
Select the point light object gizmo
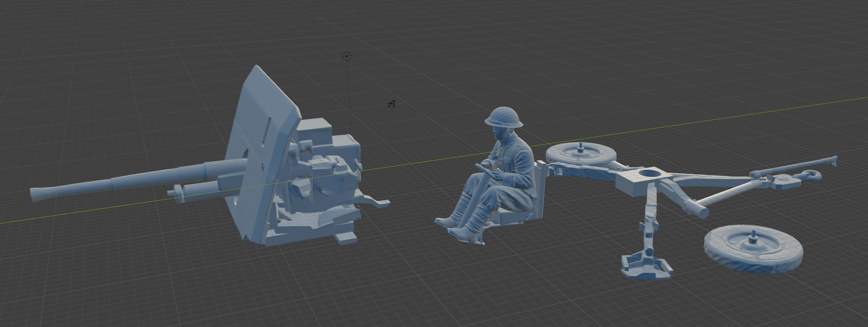coord(347,56)
